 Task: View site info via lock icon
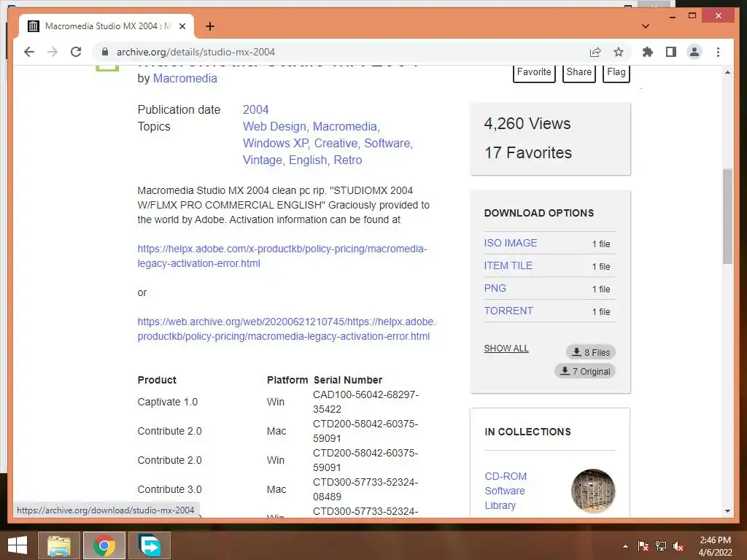105,52
